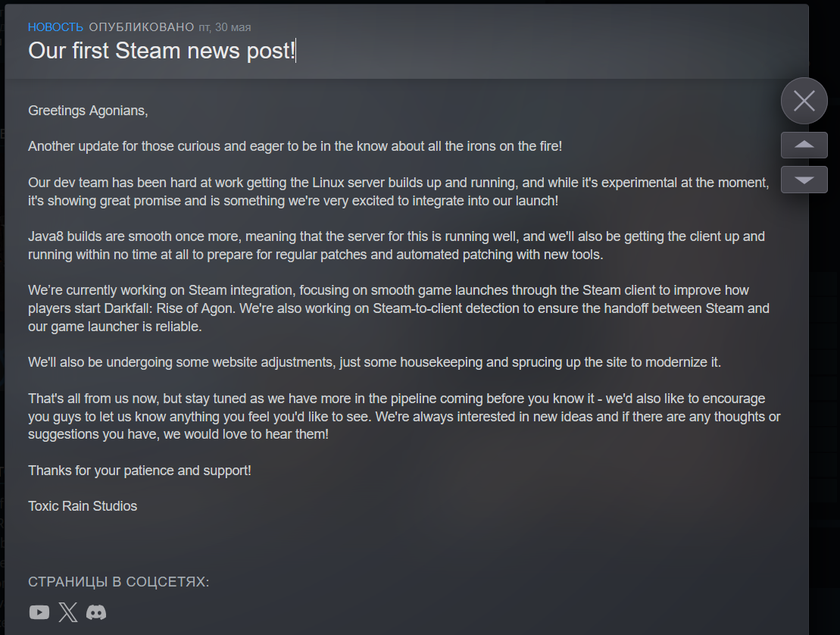The height and width of the screenshot is (635, 840).
Task: Go to next post using down arrow
Action: pos(804,180)
